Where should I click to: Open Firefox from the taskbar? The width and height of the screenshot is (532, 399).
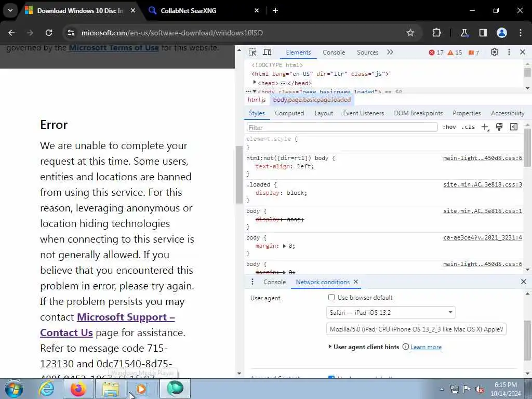(78, 389)
